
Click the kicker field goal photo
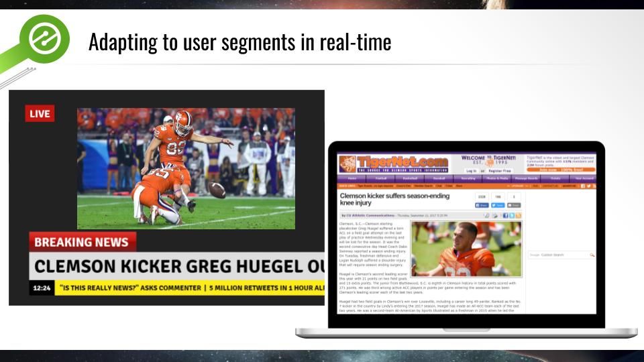(186, 169)
